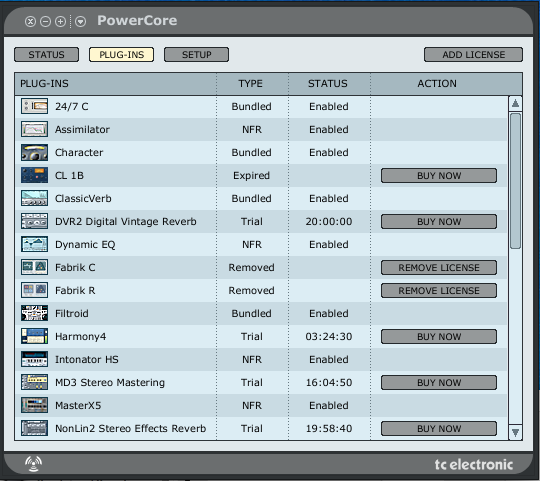Click the Filtroid plug-in icon
The image size is (540, 481).
[x=34, y=313]
